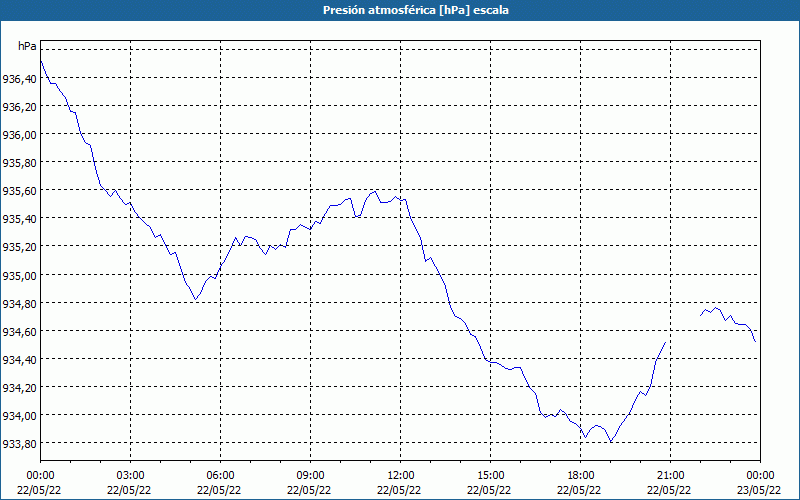Click the 934,80 y-axis label

click(19, 304)
